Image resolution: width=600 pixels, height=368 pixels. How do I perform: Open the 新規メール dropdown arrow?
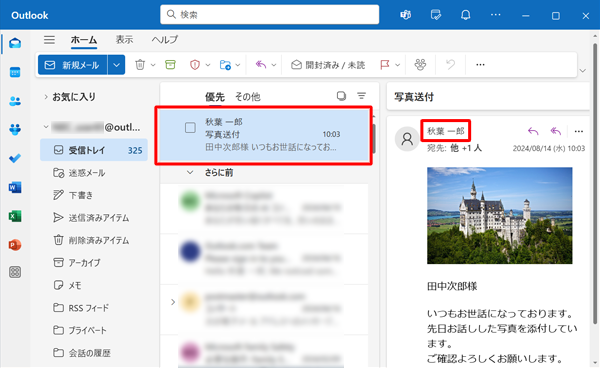(x=116, y=65)
